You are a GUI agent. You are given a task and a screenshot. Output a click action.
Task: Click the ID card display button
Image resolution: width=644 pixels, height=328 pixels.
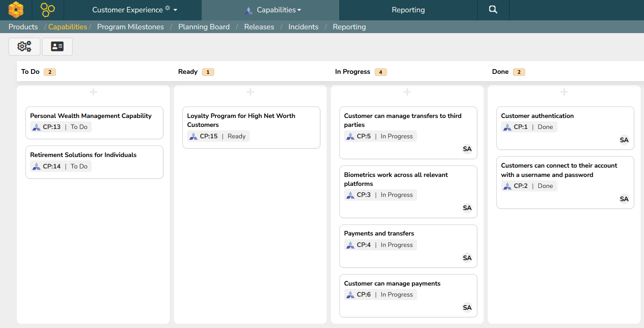57,47
